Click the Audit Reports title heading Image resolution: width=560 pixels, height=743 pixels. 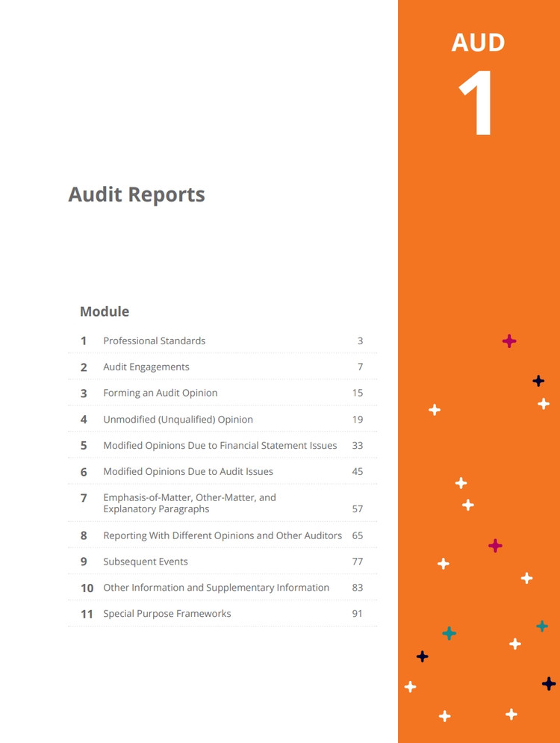tap(137, 195)
